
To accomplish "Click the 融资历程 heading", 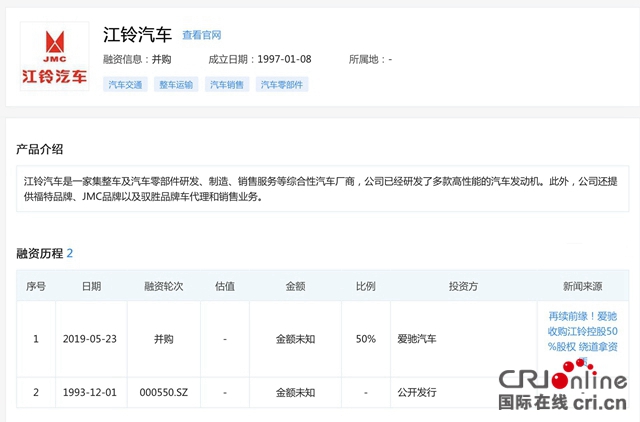I will pyautogui.click(x=40, y=253).
